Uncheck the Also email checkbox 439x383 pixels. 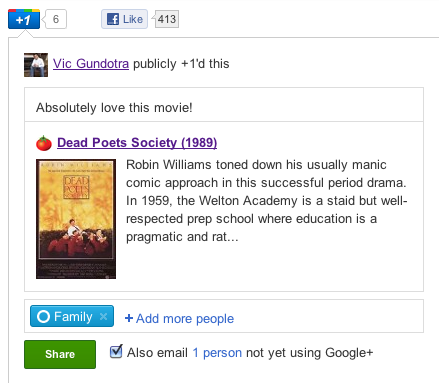116,352
